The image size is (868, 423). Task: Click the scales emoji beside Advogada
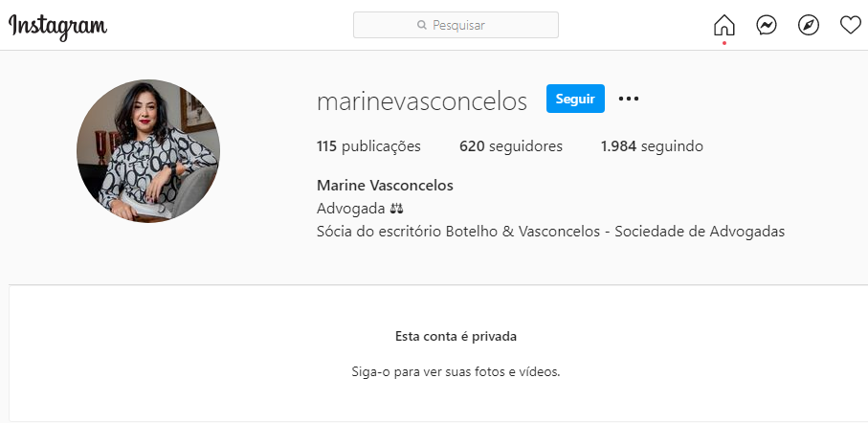tap(397, 209)
